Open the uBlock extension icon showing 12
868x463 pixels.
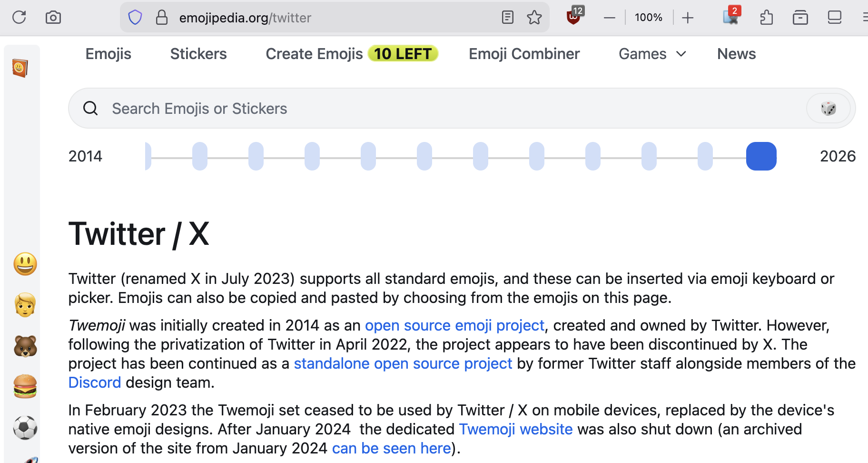tap(574, 17)
